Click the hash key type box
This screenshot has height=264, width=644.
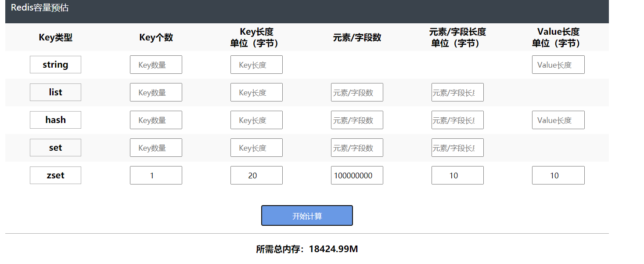[x=55, y=120]
